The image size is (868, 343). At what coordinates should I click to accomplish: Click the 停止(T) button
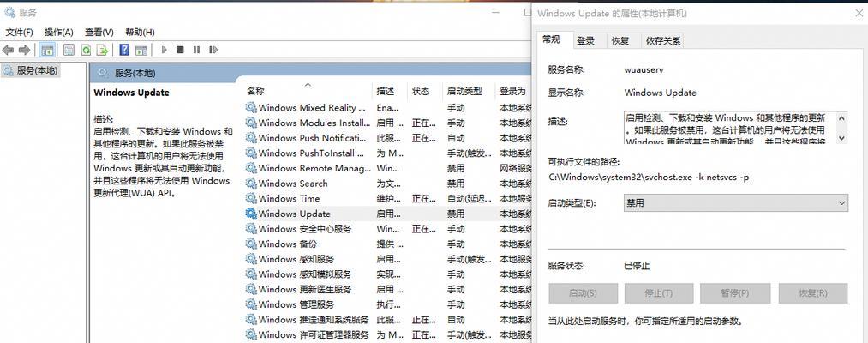tap(659, 293)
